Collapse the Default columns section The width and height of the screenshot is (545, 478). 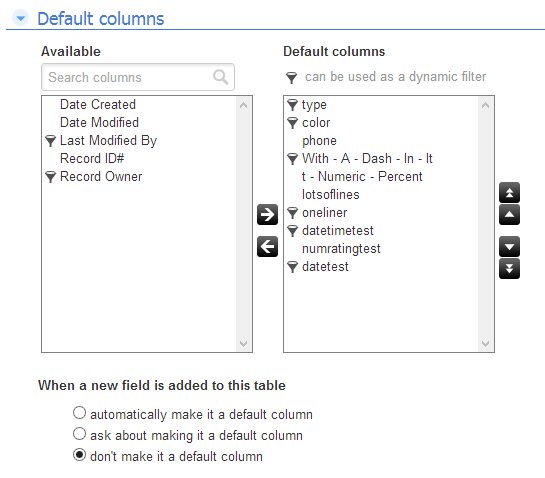coord(21,18)
